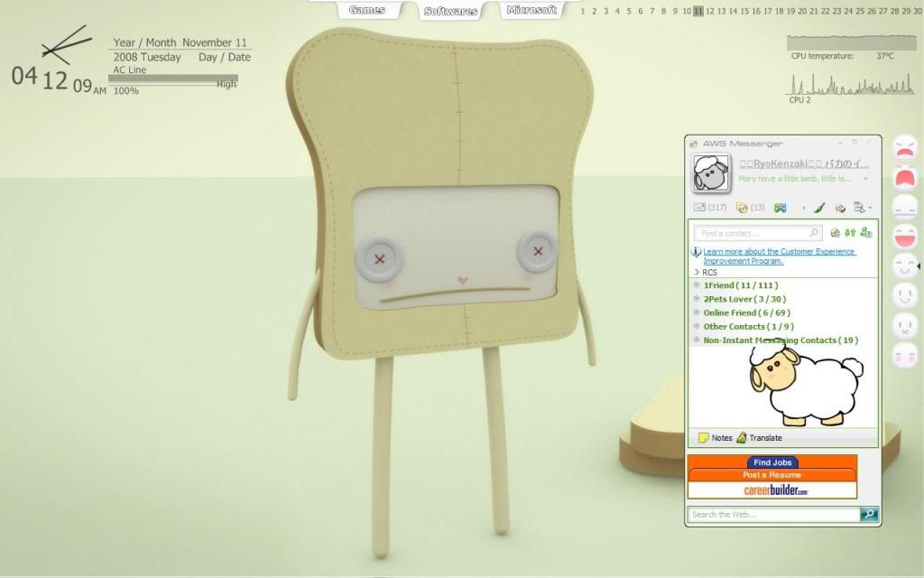Open the Notes button in Messenger
Screen dimensions: 924x578
click(x=716, y=438)
